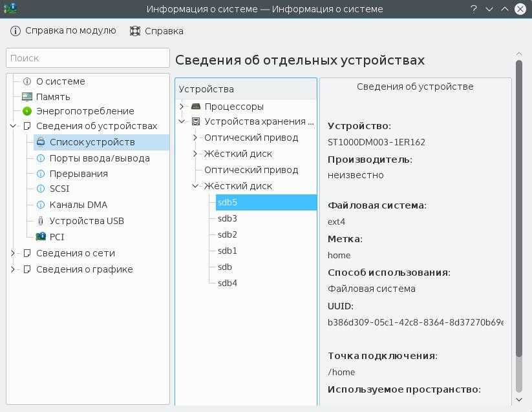
Task: Select the sdb5 partition
Action: 266,202
